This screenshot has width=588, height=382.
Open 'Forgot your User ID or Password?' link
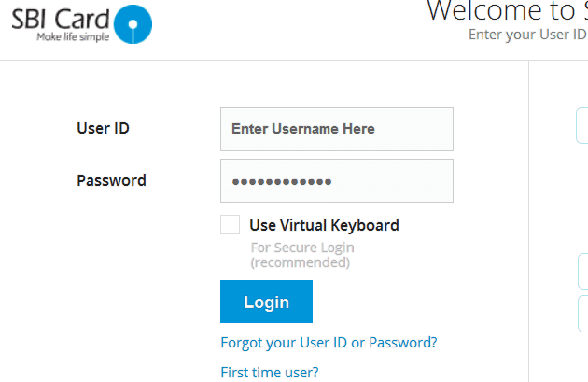click(x=329, y=343)
